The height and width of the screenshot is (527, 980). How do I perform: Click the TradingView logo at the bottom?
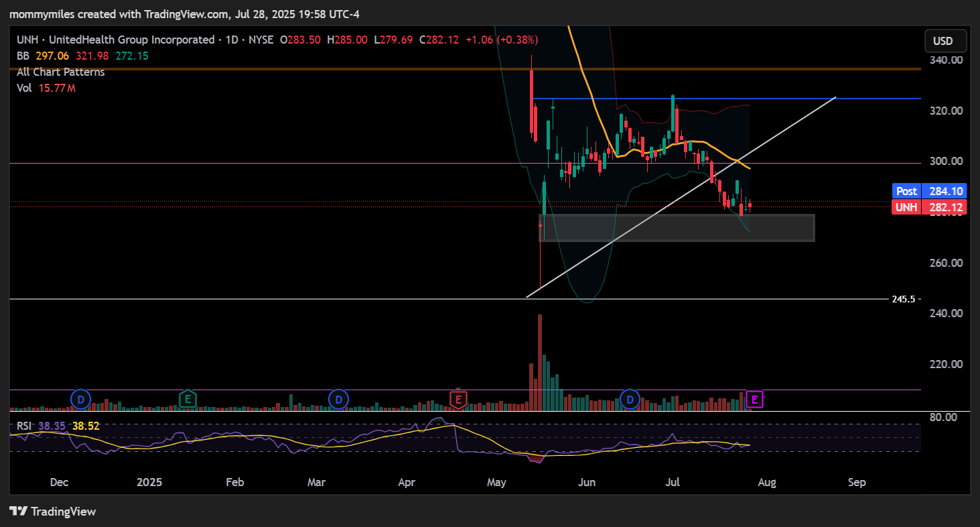tap(53, 512)
